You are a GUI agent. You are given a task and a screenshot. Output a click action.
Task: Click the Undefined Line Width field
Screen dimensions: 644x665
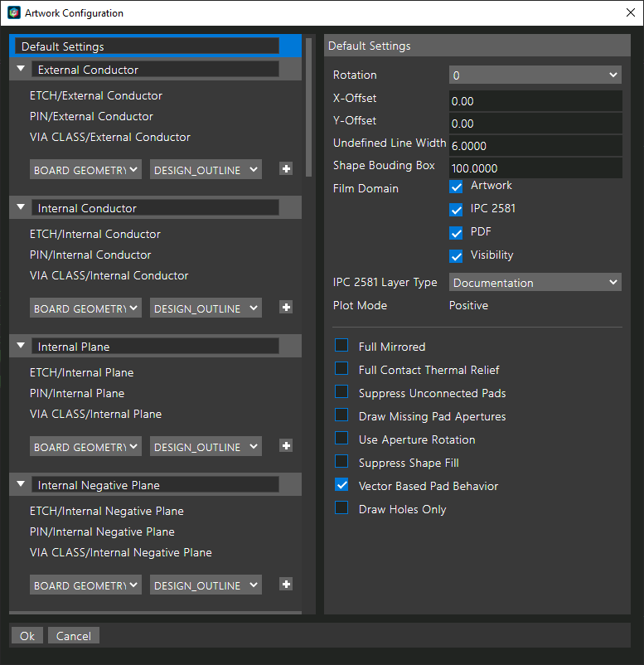[x=535, y=146]
